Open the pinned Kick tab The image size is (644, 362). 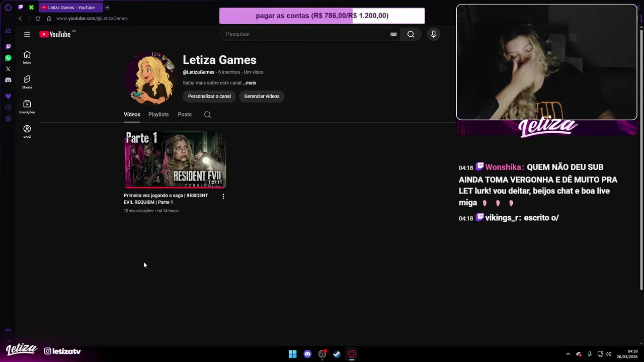coord(31,8)
